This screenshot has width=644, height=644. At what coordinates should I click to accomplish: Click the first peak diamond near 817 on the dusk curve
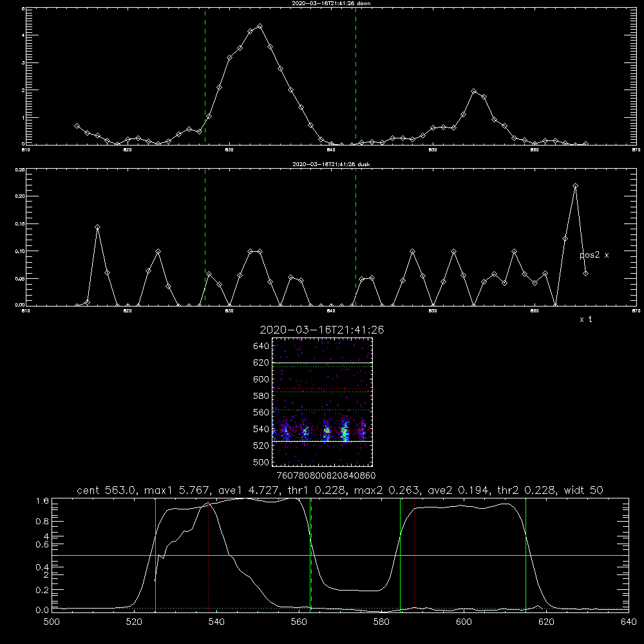click(97, 227)
